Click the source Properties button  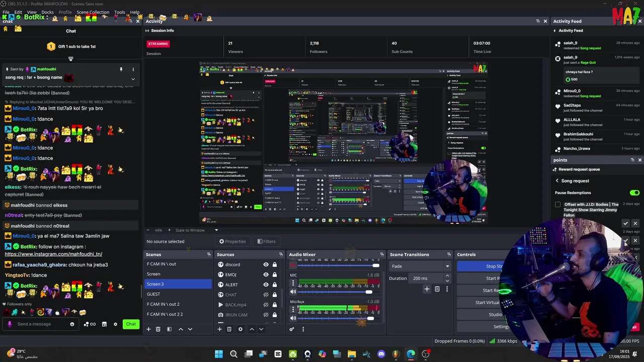coord(232,241)
